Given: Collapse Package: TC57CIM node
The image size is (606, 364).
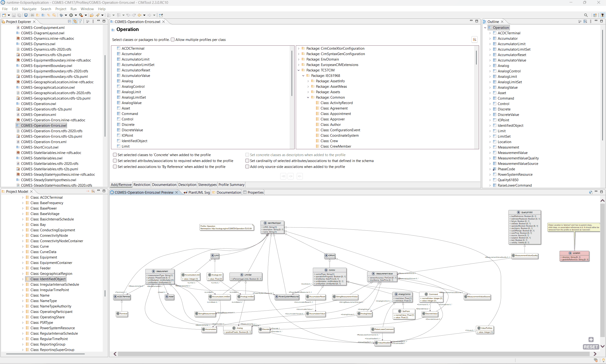Looking at the screenshot, I should coord(299,70).
